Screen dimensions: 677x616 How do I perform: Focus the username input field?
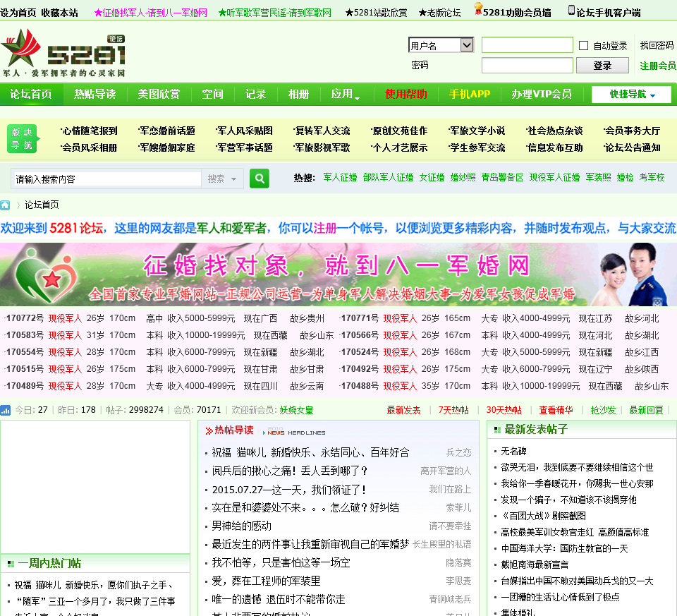pos(527,45)
